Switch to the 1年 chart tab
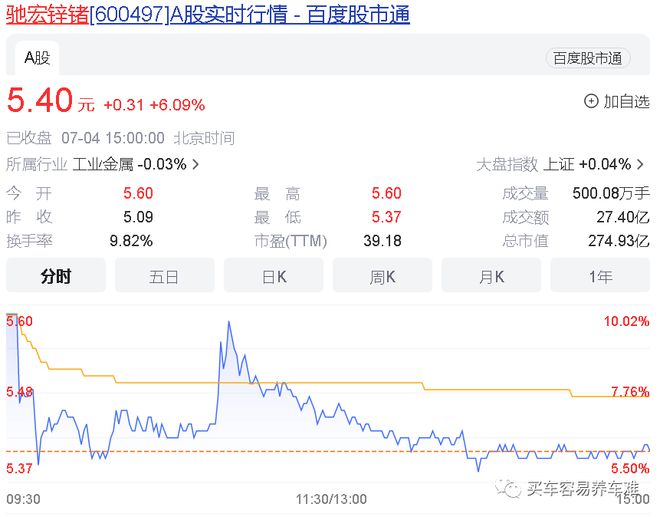 pyautogui.click(x=600, y=276)
